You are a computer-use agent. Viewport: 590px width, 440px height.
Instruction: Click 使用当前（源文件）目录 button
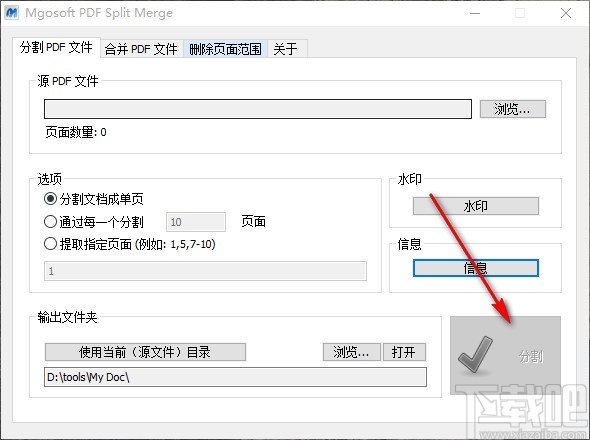click(x=145, y=352)
